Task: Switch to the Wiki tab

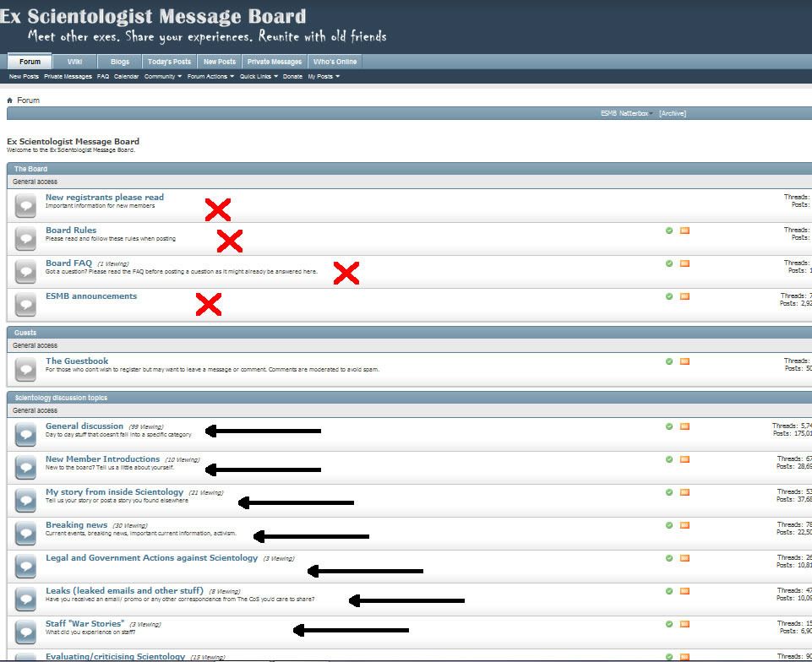Action: tap(75, 62)
